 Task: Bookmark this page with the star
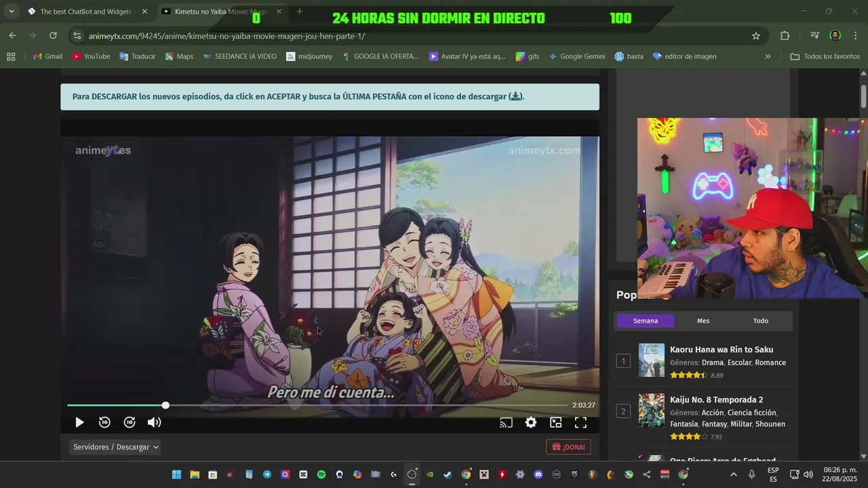pos(756,36)
